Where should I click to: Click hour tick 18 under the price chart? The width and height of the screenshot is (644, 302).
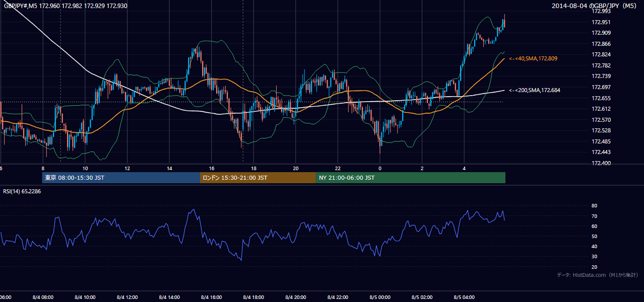point(253,168)
